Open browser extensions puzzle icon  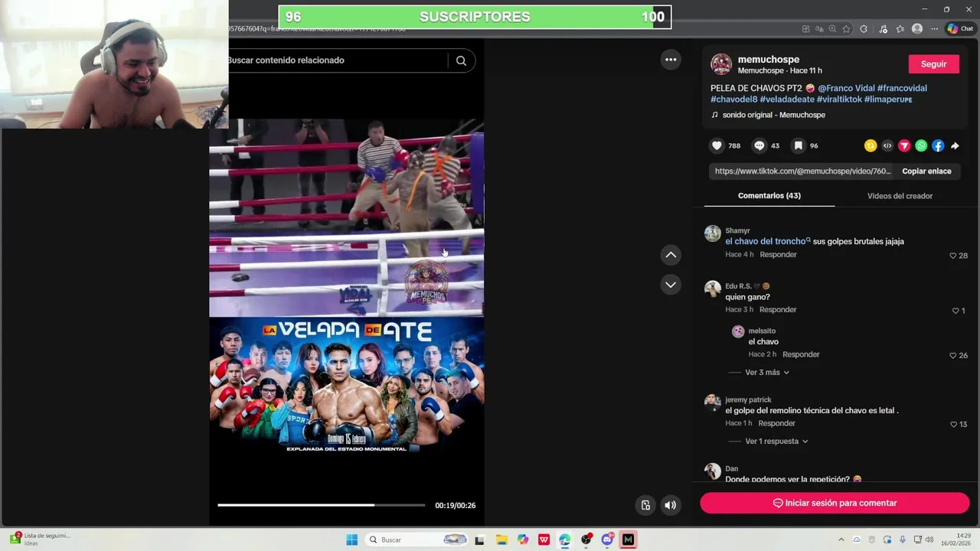pyautogui.click(x=864, y=29)
